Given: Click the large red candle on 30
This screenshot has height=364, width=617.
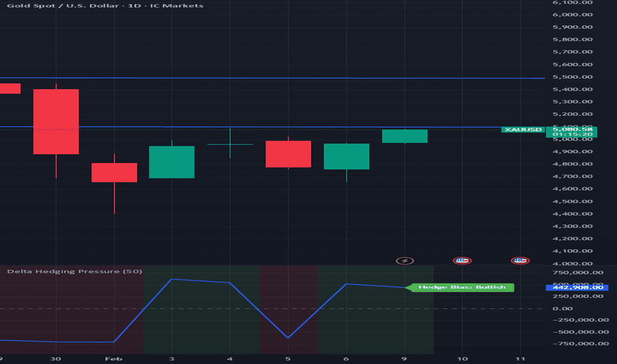Looking at the screenshot, I should [56, 122].
